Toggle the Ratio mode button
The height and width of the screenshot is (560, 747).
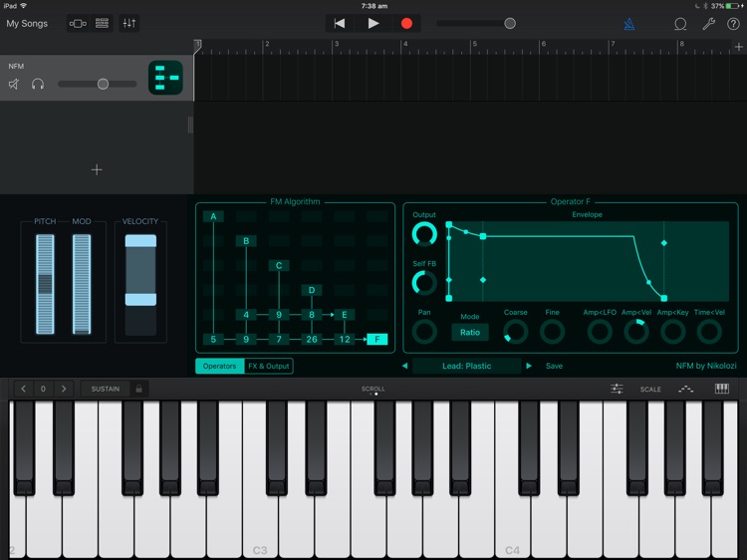coord(470,333)
